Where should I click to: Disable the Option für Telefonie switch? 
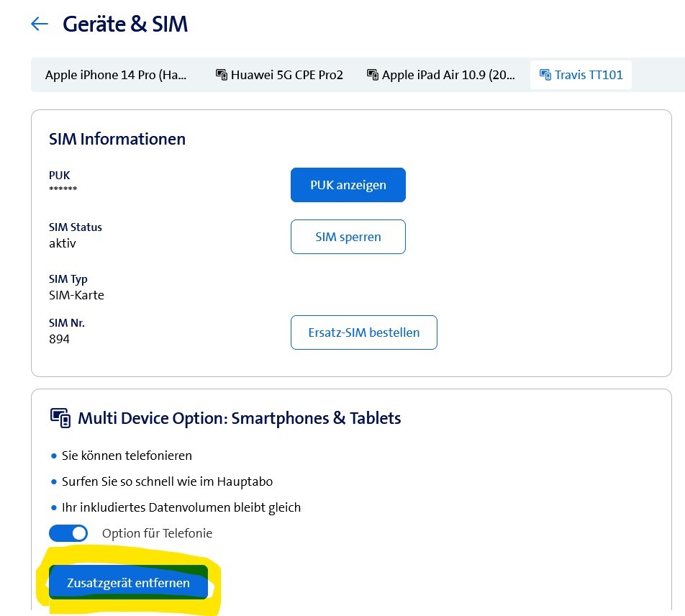[x=68, y=533]
